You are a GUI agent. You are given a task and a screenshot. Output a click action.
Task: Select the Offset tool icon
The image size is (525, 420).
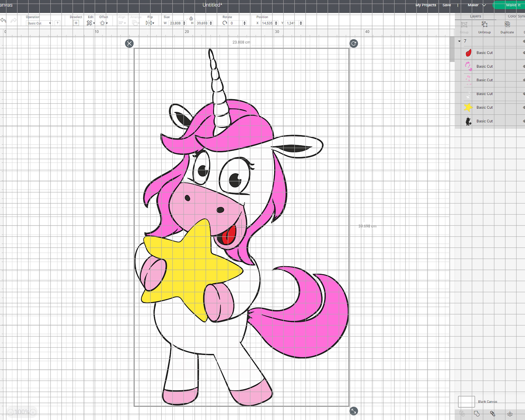(102, 23)
